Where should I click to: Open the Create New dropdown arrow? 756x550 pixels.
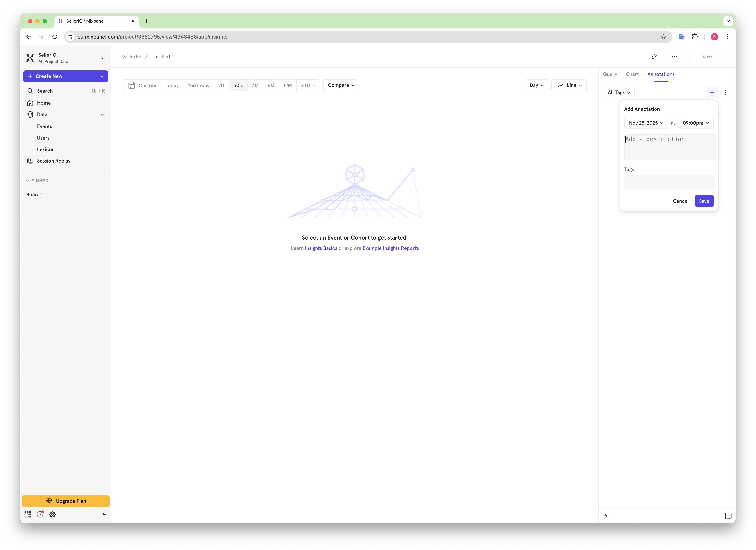point(102,76)
